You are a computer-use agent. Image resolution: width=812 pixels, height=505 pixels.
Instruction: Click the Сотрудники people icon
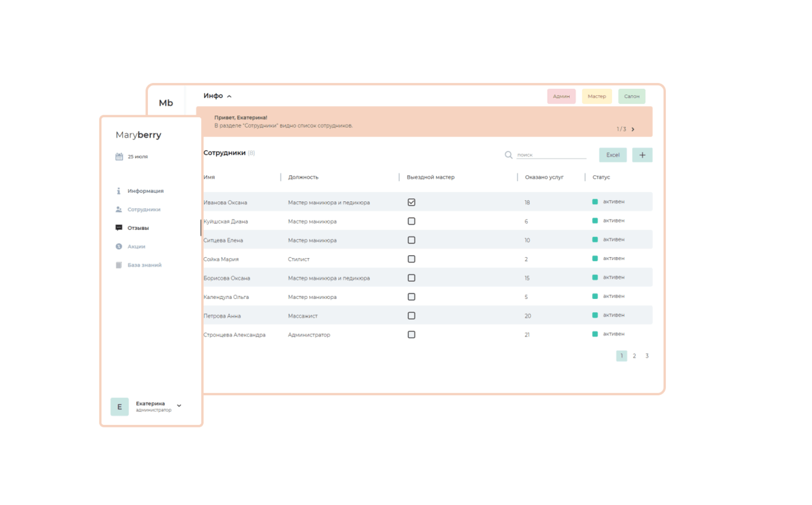click(x=119, y=210)
